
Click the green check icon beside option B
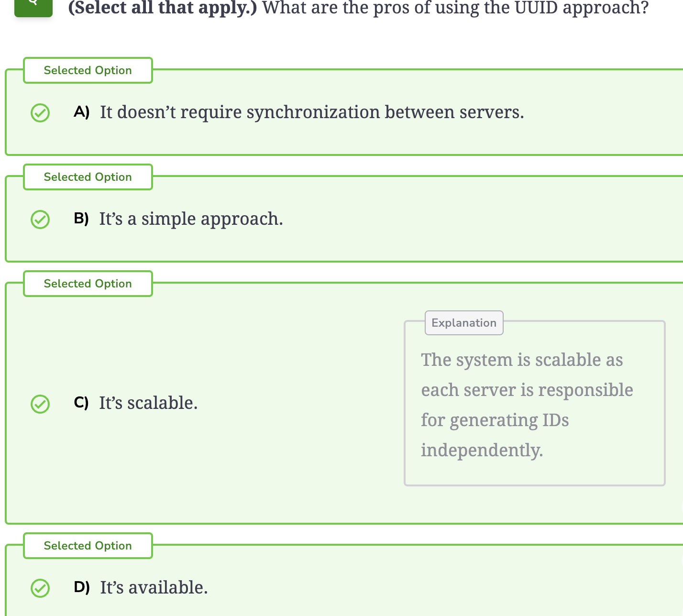coord(40,220)
